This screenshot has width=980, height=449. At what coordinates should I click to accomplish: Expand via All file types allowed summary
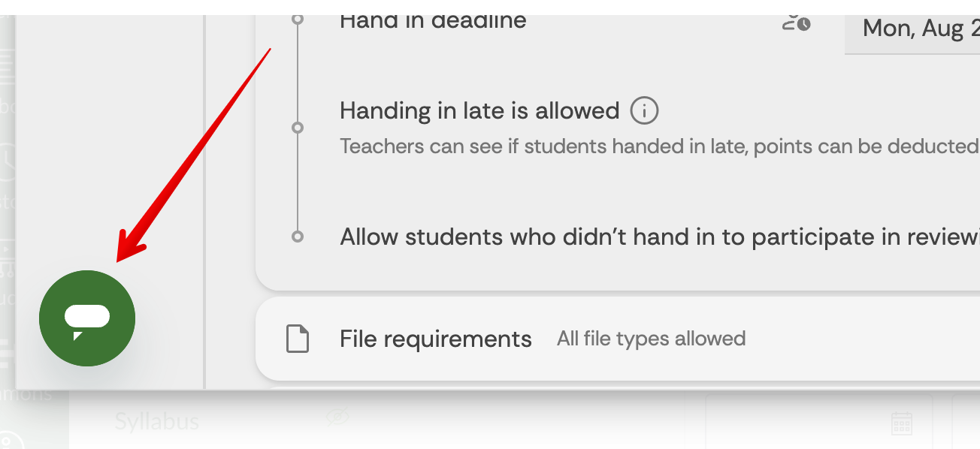point(651,339)
